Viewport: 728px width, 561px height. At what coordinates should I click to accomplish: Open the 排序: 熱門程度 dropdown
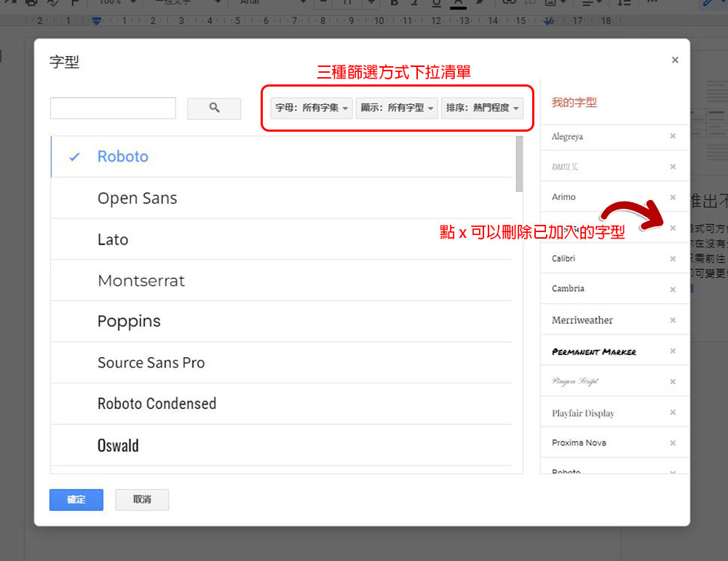click(482, 108)
